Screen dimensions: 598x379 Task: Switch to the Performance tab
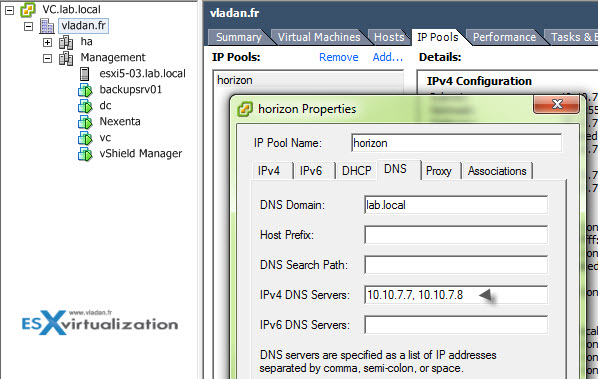coord(504,37)
